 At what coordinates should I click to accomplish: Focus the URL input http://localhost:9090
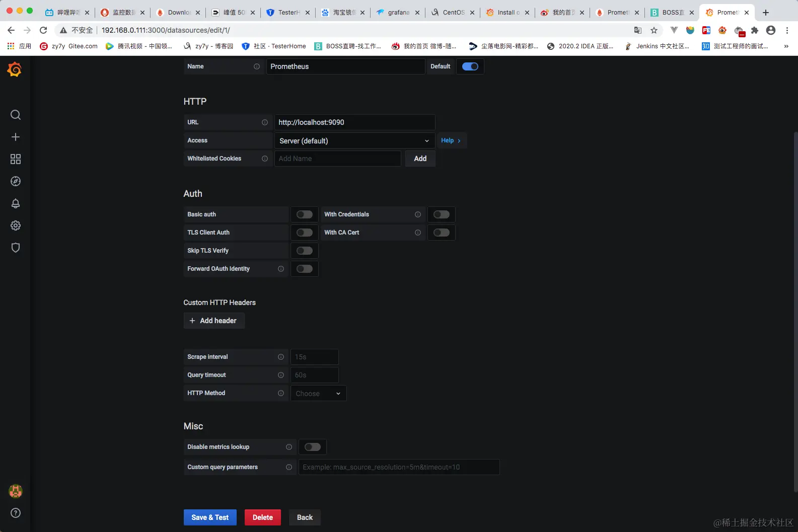(355, 122)
